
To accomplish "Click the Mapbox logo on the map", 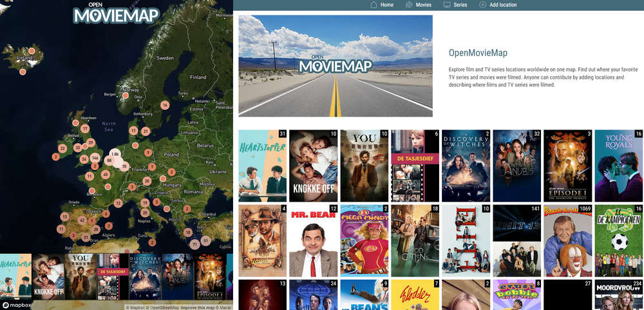I will [x=16, y=305].
